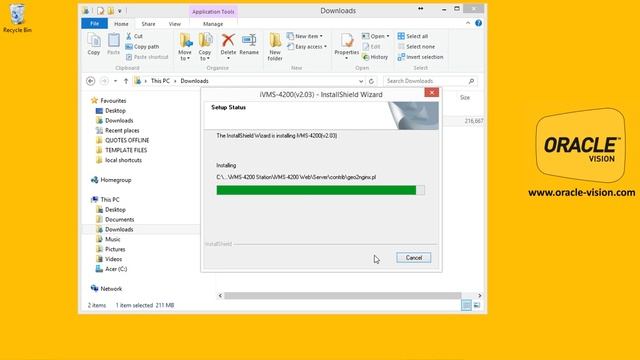The height and width of the screenshot is (360, 640).
Task: Switch to large icons view in status bar
Action: point(477,305)
